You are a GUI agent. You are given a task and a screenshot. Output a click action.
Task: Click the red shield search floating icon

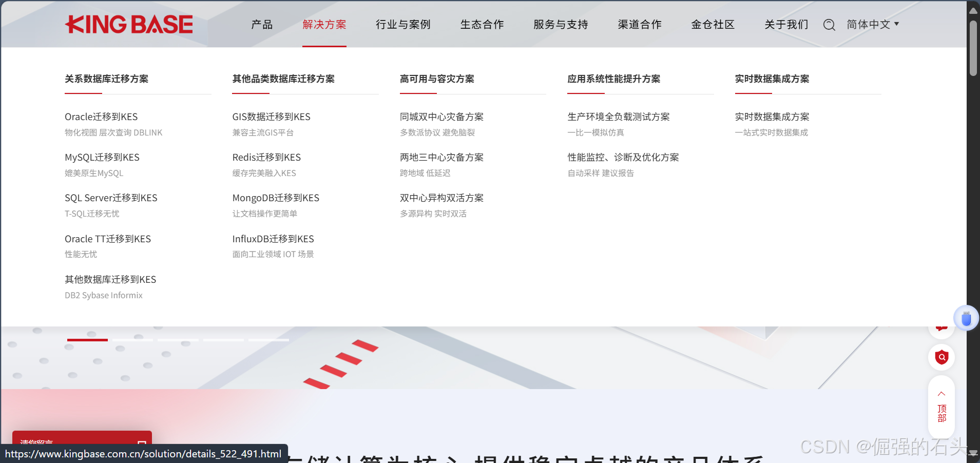(941, 357)
